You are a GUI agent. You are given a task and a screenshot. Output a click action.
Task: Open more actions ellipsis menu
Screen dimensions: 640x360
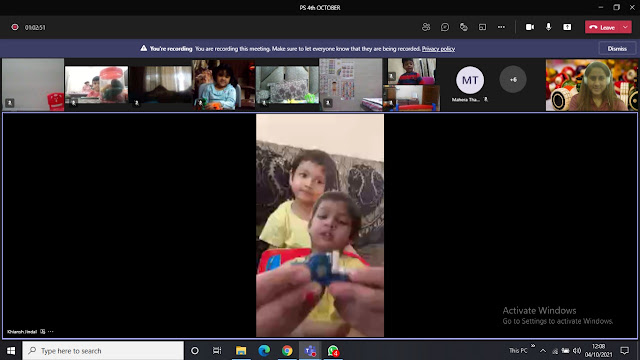coord(501,27)
